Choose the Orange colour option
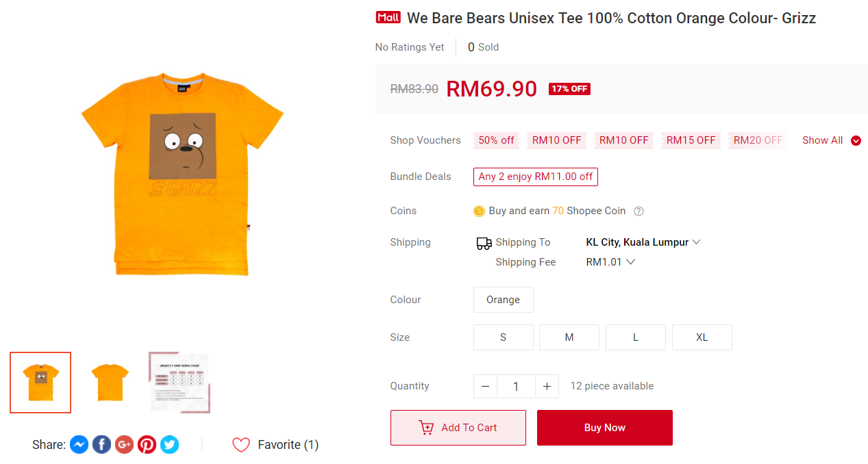Viewport: 868px width, 464px height. [x=503, y=300]
